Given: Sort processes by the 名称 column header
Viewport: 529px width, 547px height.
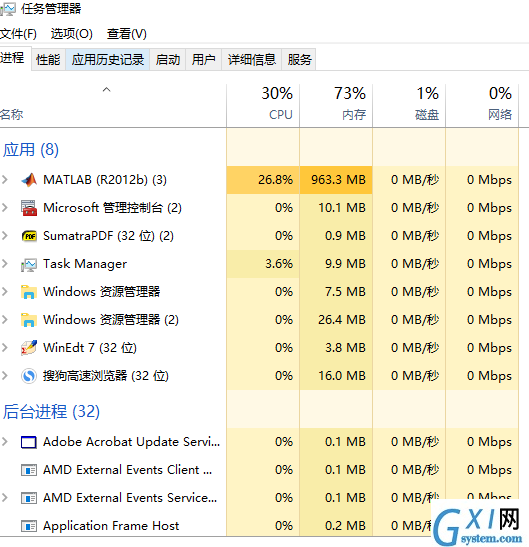Looking at the screenshot, I should click(x=113, y=106).
